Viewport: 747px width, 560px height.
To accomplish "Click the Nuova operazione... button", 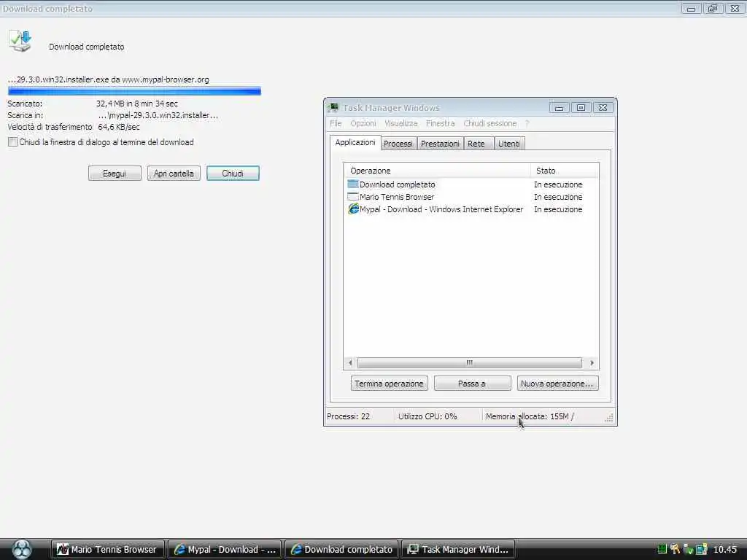I will pos(557,384).
